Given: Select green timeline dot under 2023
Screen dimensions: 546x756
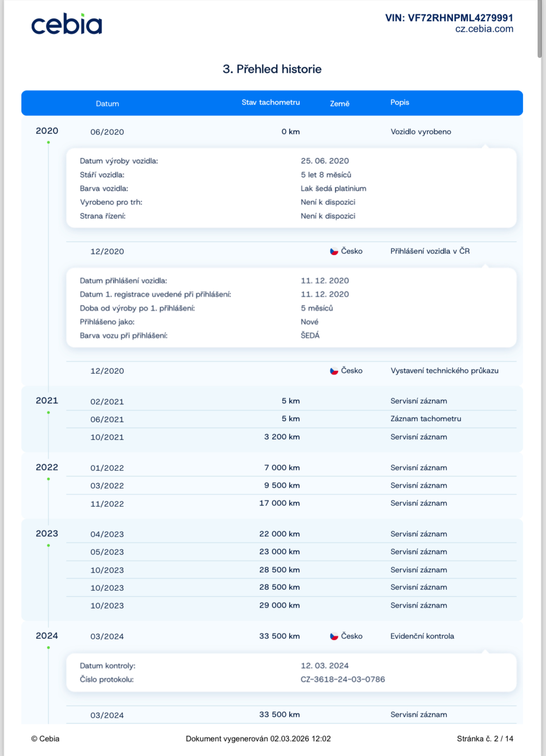Looking at the screenshot, I should click(49, 546).
